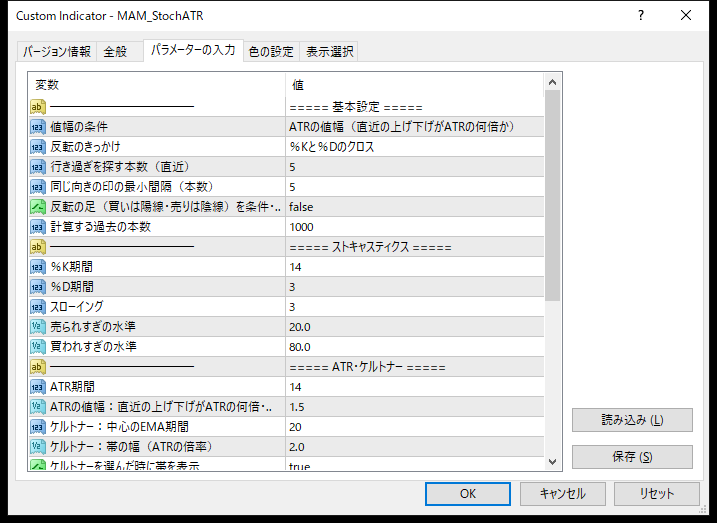Select the パラメーターの入力 tab
This screenshot has height=523, width=717.
point(193,50)
